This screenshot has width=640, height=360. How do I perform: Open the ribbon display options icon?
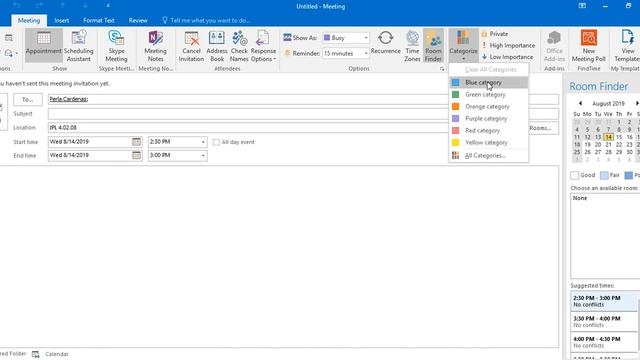(x=582, y=6)
